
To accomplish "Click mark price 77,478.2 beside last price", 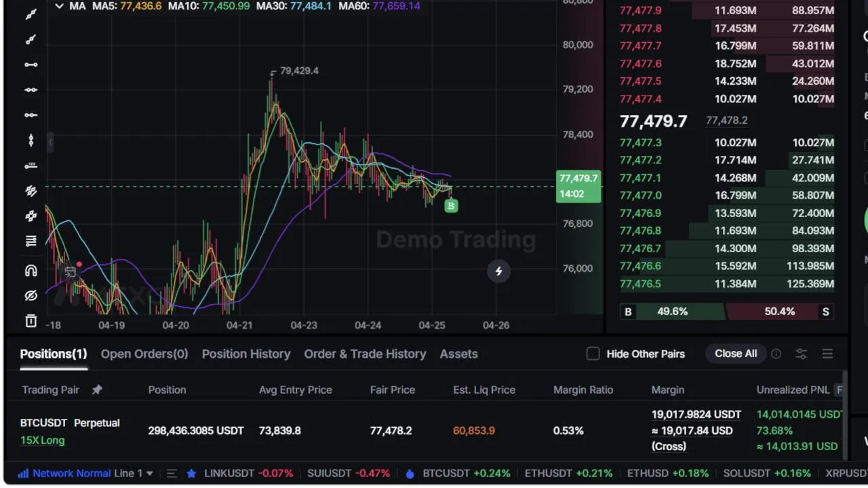I will (x=727, y=120).
